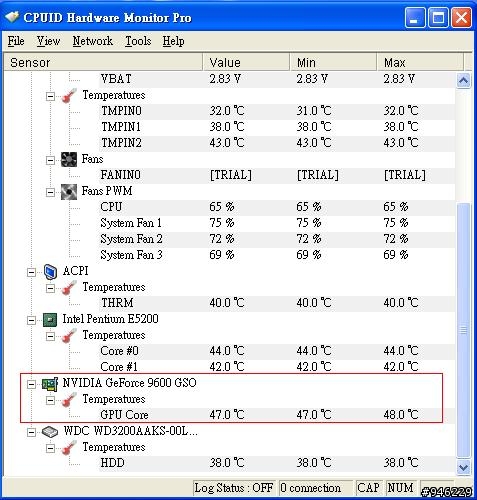Image resolution: width=477 pixels, height=500 pixels.
Task: Click FANIN0 [TRIAL] in Value column
Action: (x=231, y=175)
